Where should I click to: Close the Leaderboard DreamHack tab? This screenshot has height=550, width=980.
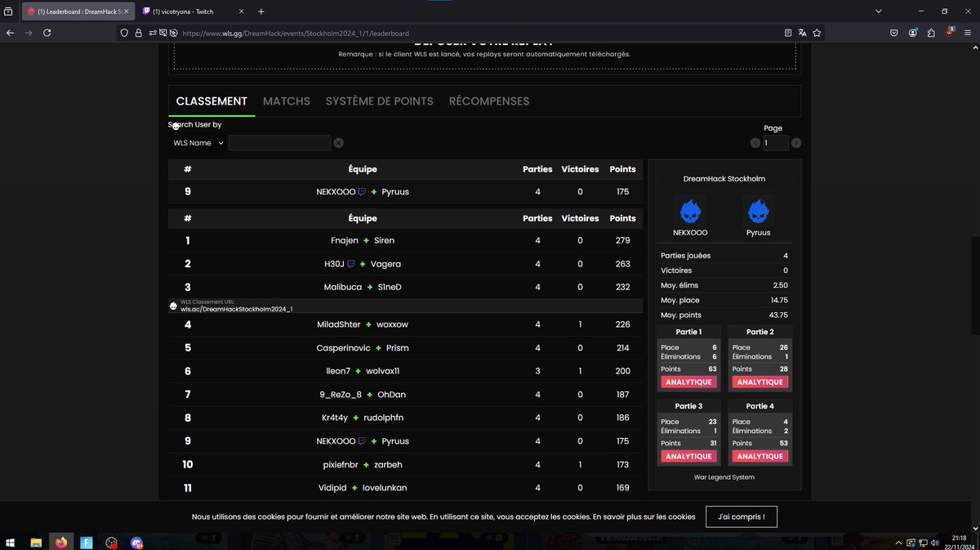coord(126,11)
